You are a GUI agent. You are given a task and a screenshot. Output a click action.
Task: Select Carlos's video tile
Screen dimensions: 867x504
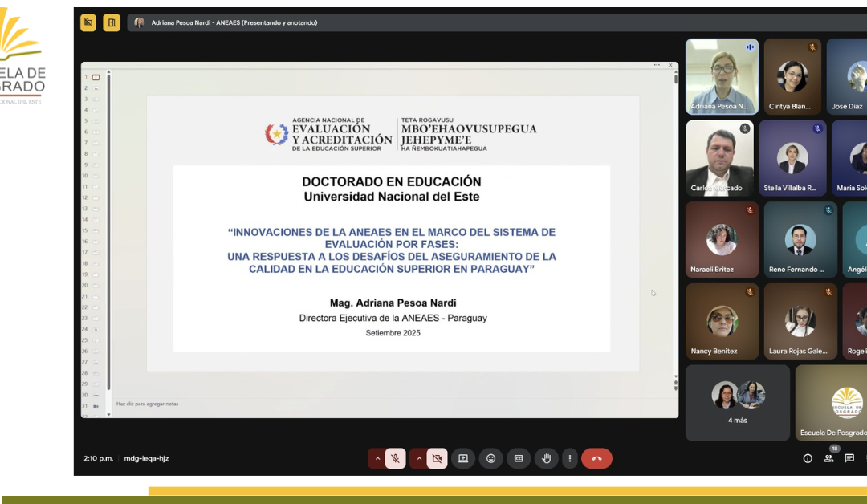click(719, 158)
